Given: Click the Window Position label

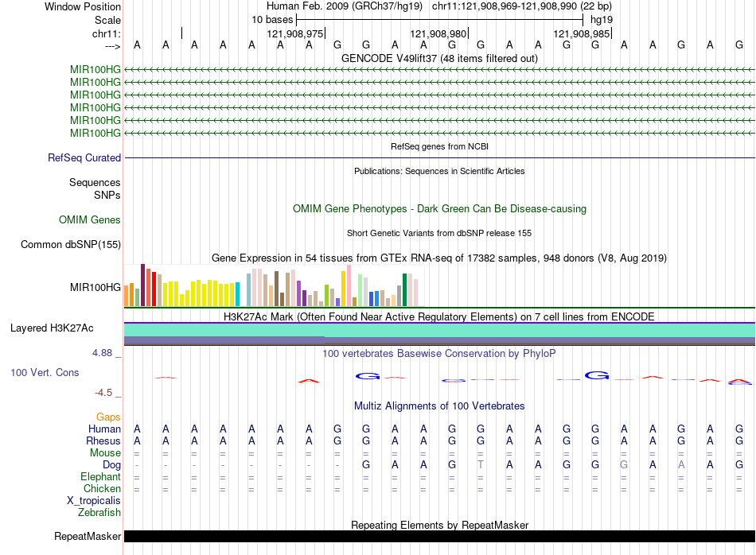Looking at the screenshot, I should [x=83, y=6].
